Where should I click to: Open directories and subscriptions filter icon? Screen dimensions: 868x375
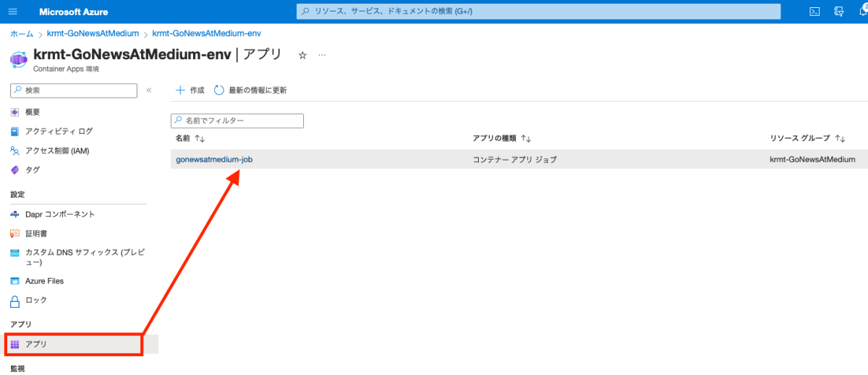(x=839, y=12)
